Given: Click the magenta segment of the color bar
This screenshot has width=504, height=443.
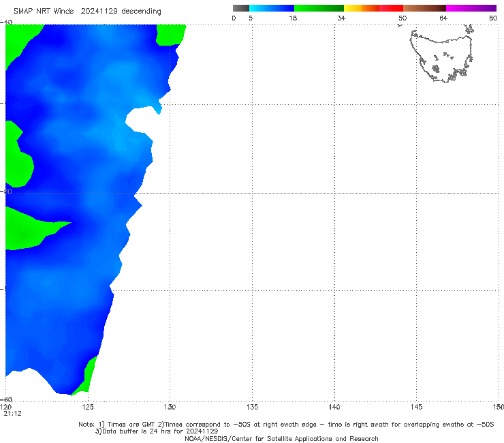Looking at the screenshot, I should tap(471, 8).
